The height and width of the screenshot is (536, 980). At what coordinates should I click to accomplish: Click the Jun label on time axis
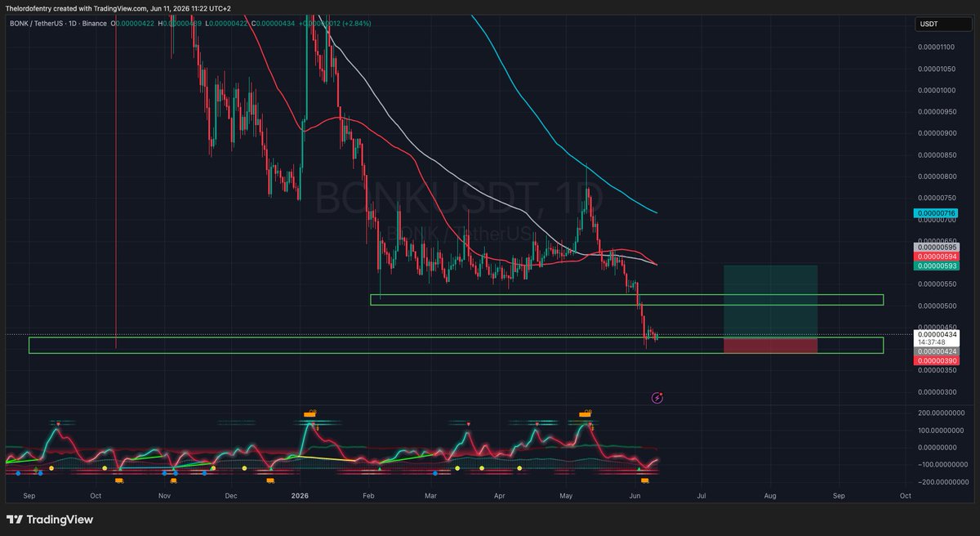click(x=635, y=496)
